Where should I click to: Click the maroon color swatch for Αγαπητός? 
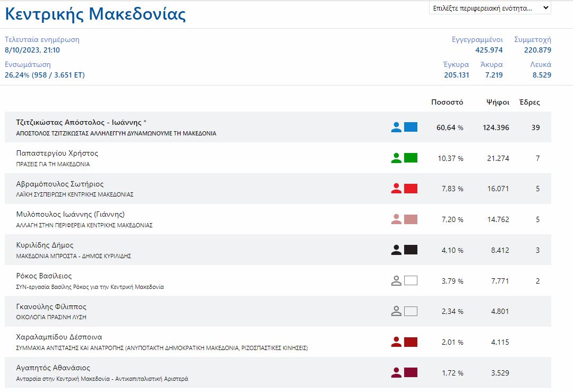(410, 372)
